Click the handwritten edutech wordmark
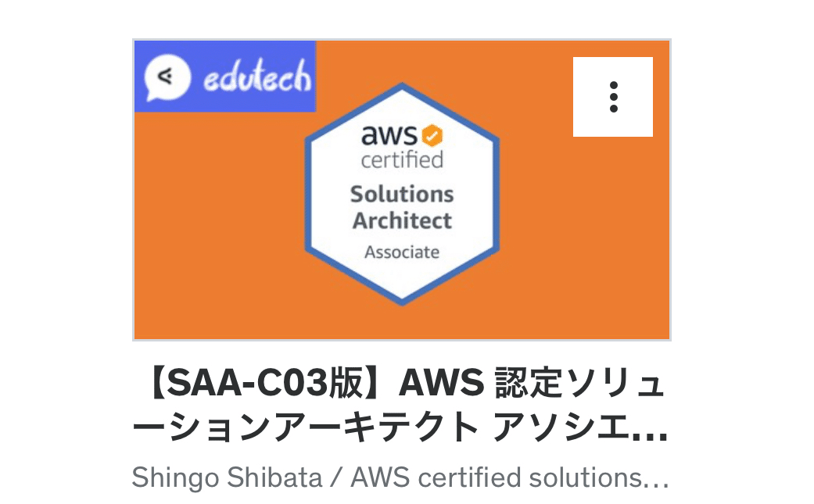The width and height of the screenshot is (814, 504). (257, 77)
